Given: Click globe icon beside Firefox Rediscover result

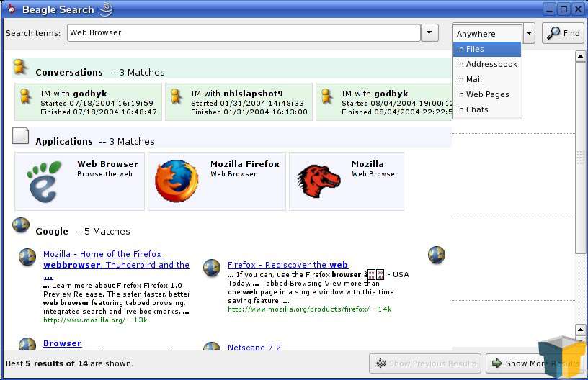Looking at the screenshot, I should (x=212, y=268).
